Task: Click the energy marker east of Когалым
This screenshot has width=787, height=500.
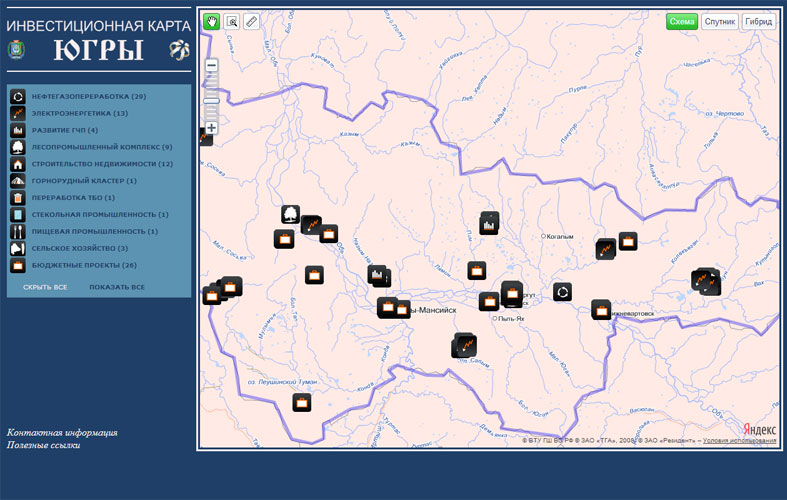Action: [606, 249]
